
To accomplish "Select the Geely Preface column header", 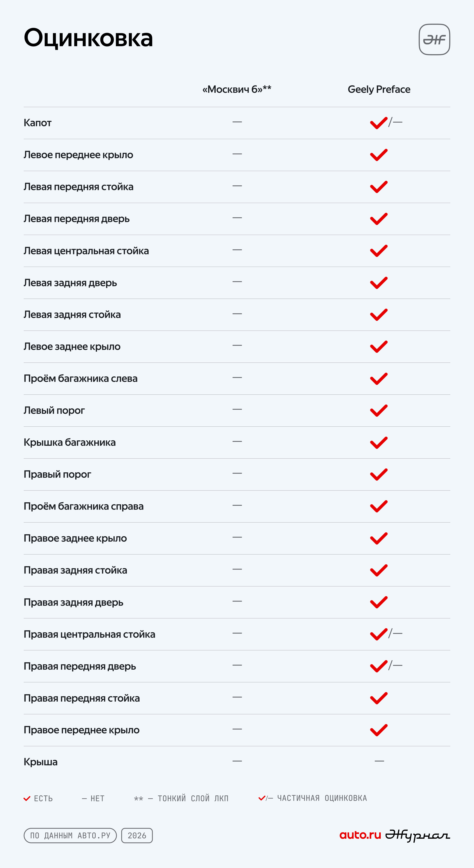I will [x=379, y=89].
